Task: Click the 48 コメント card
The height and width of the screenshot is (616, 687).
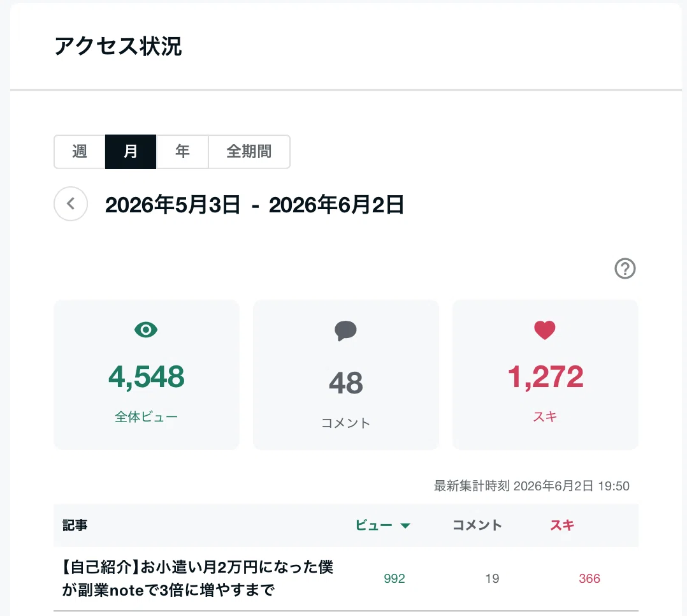Action: 345,375
